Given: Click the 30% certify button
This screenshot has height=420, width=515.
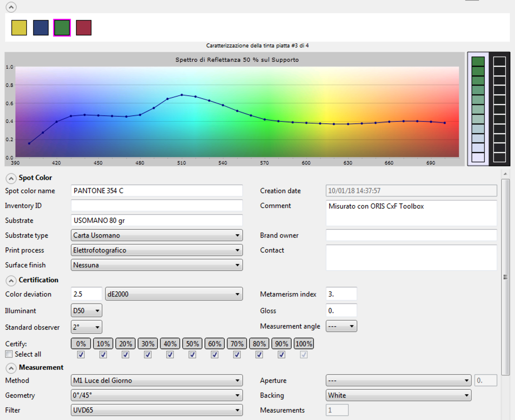Looking at the screenshot, I should click(148, 344).
